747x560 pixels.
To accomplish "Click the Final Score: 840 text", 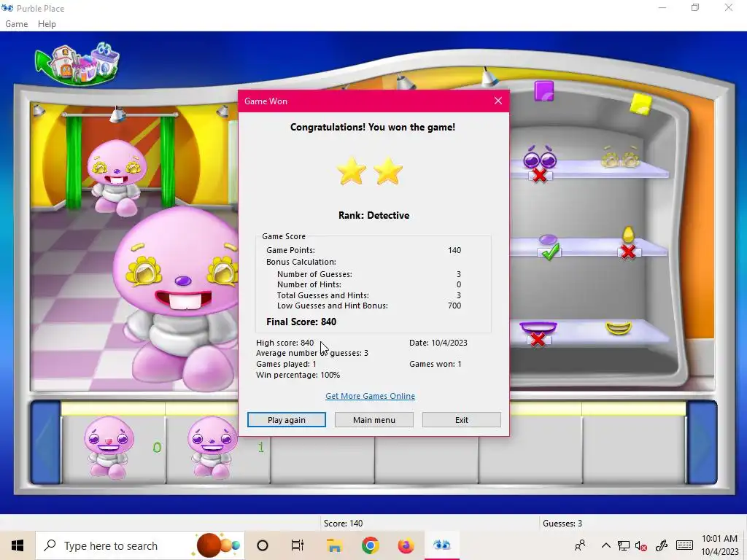I will pyautogui.click(x=301, y=322).
